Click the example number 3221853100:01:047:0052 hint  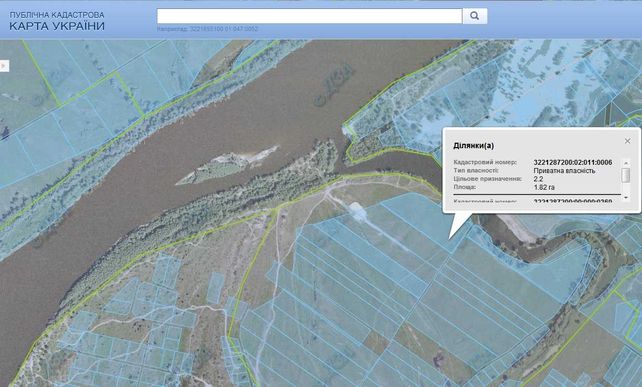point(224,29)
